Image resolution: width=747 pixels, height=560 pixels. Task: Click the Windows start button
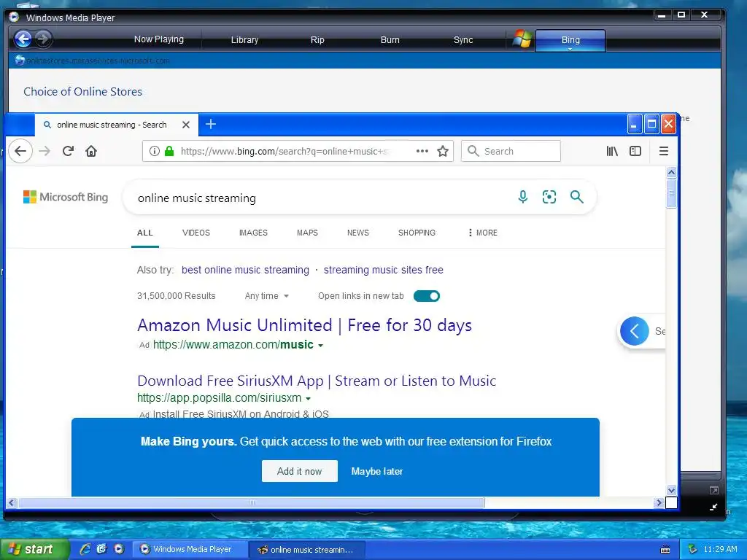click(x=35, y=549)
